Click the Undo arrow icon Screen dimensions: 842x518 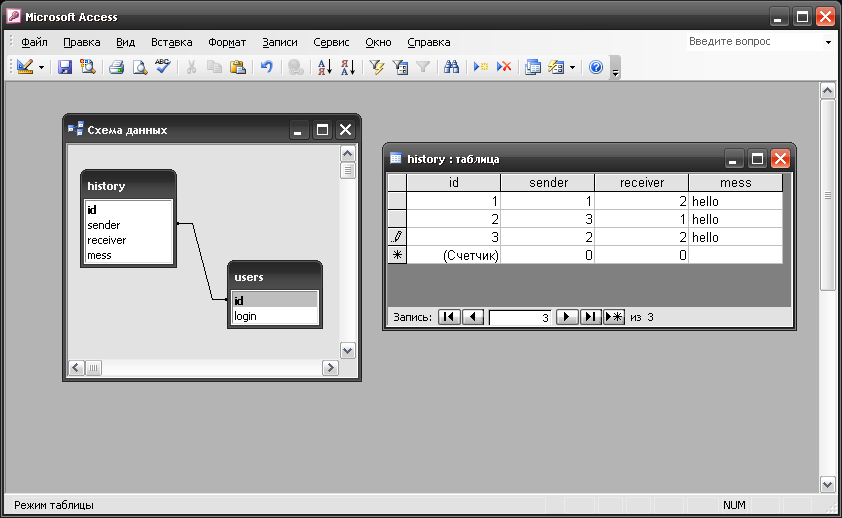(267, 67)
